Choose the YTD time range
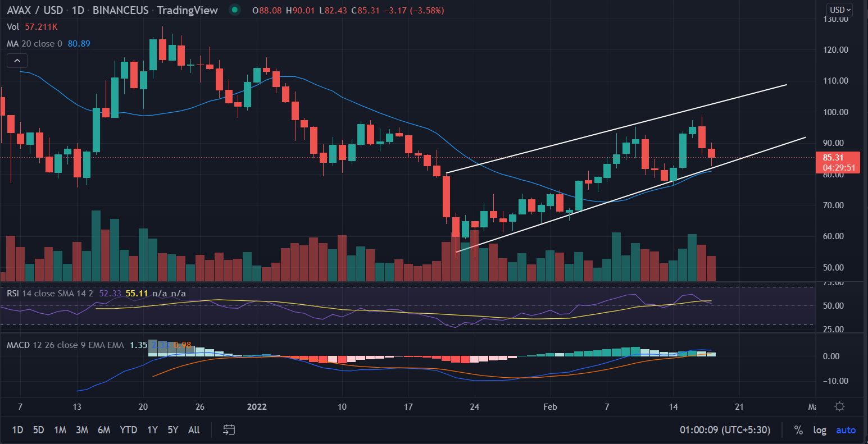 (128, 430)
